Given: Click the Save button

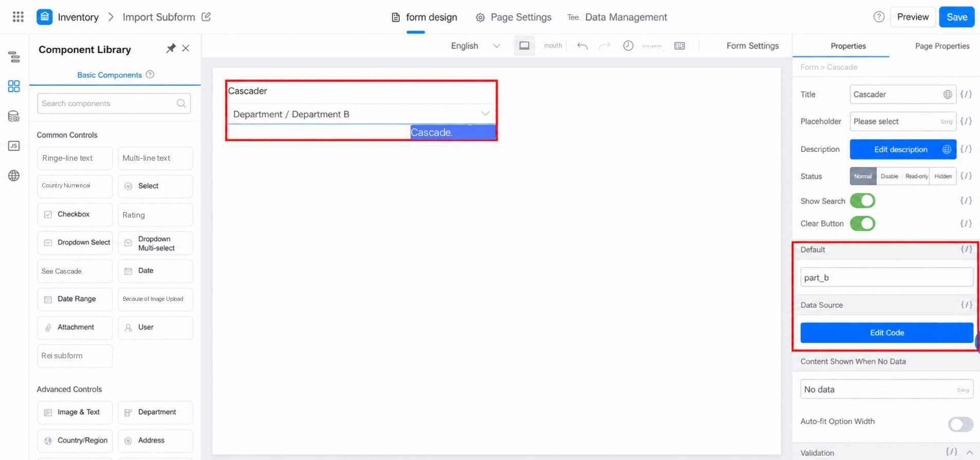Looking at the screenshot, I should click(x=957, y=17).
